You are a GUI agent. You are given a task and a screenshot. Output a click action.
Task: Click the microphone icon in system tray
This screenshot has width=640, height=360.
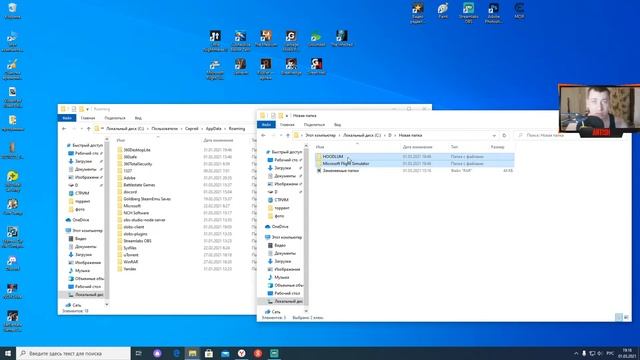click(x=584, y=353)
